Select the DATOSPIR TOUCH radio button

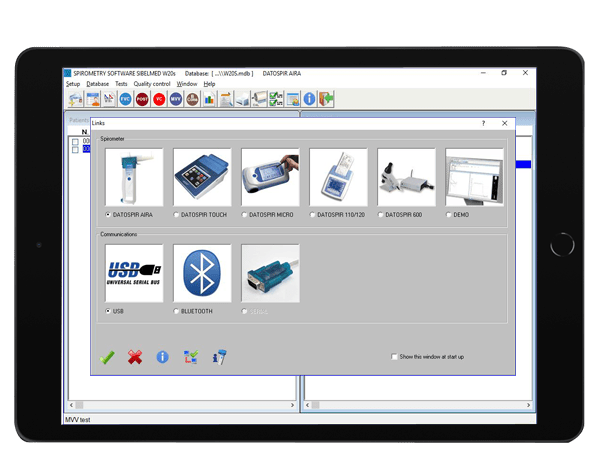pos(176,215)
